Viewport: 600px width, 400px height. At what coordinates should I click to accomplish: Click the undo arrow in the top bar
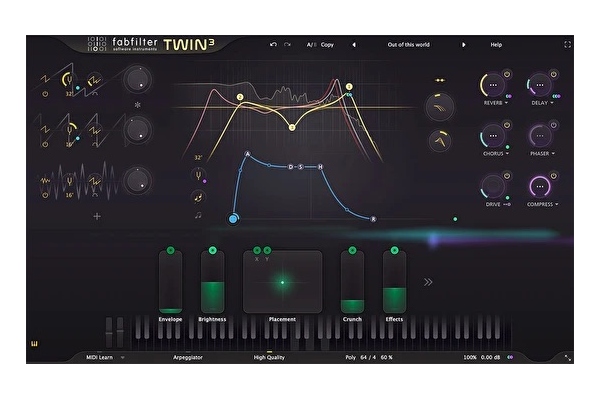273,44
